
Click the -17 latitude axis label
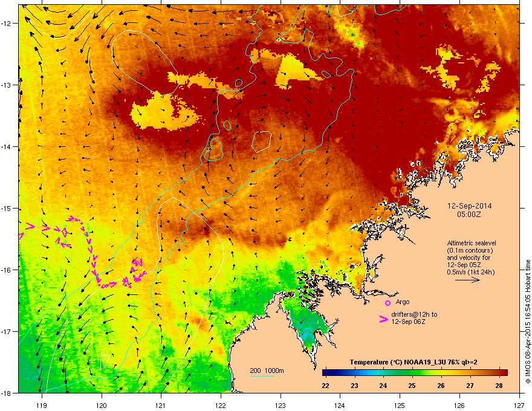click(6, 332)
